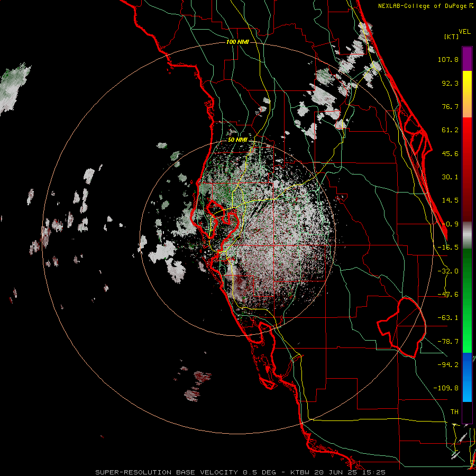The height and width of the screenshot is (476, 476).
Task: Click the -78.7 velocity scale value
Action: [x=448, y=342]
